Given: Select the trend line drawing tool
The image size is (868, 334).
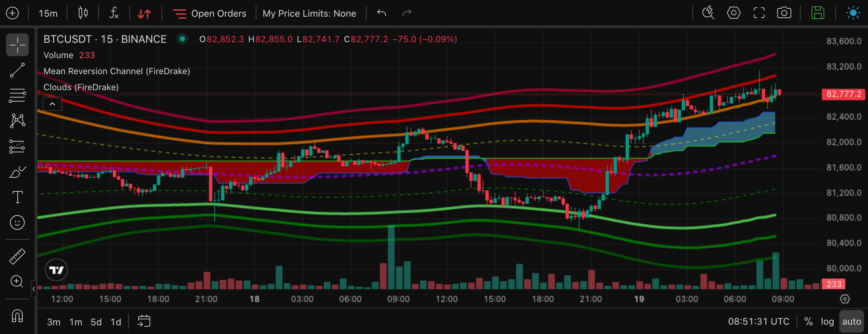Looking at the screenshot, I should 17,70.
